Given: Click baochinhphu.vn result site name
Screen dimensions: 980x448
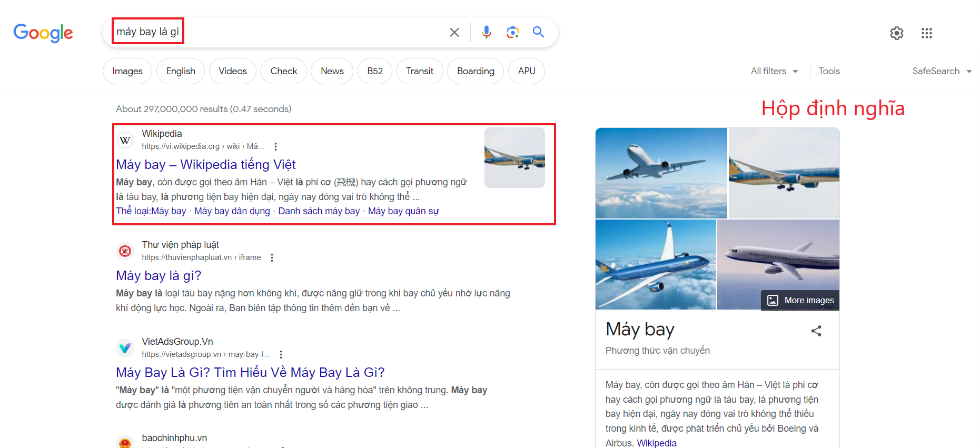Looking at the screenshot, I should 174,438.
